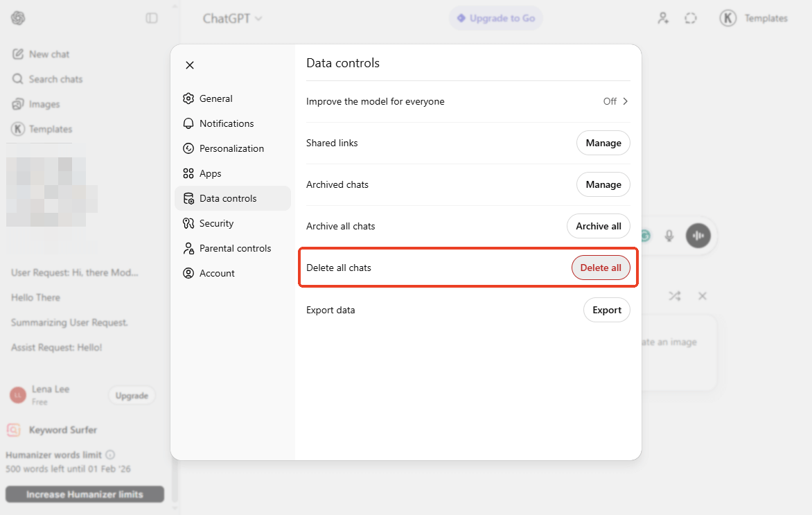The image size is (812, 515).
Task: Click the shuffle suggestions icon
Action: tap(674, 296)
